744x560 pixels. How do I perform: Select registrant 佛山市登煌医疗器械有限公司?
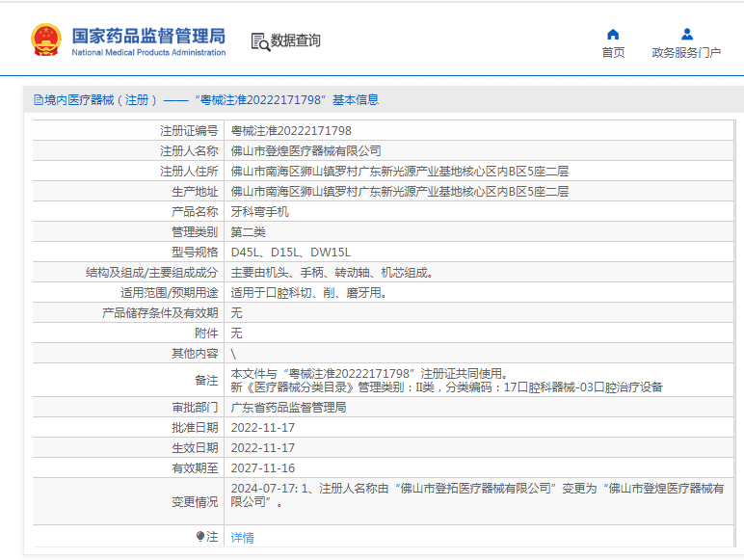(306, 151)
